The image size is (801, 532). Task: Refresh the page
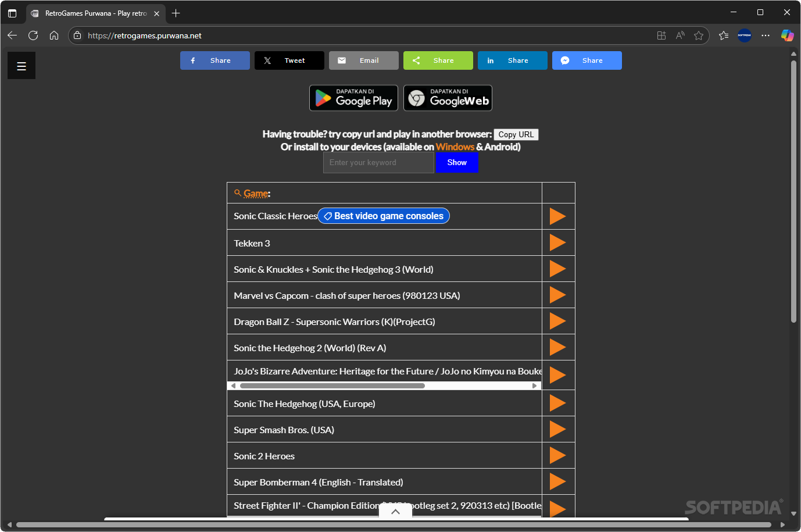pos(33,35)
